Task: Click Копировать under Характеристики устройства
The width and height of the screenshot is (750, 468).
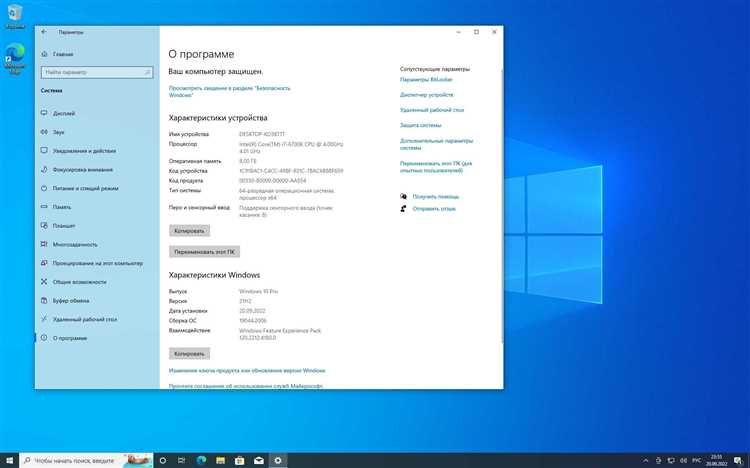Action: [189, 231]
